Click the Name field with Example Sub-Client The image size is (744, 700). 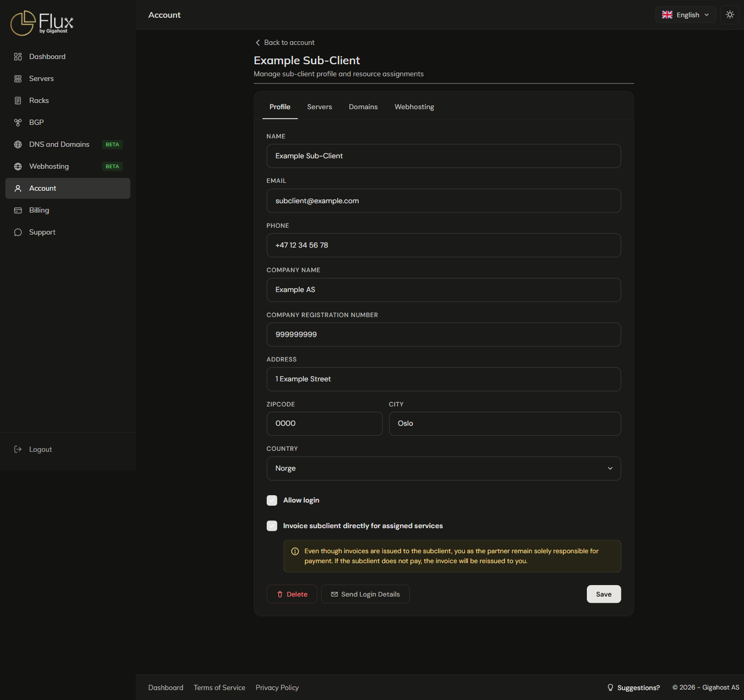point(444,156)
